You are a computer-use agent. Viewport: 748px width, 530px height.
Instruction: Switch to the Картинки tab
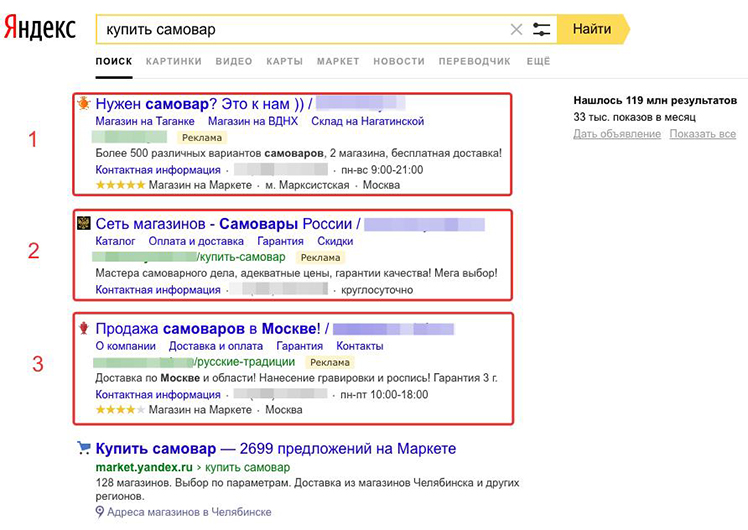click(x=174, y=62)
